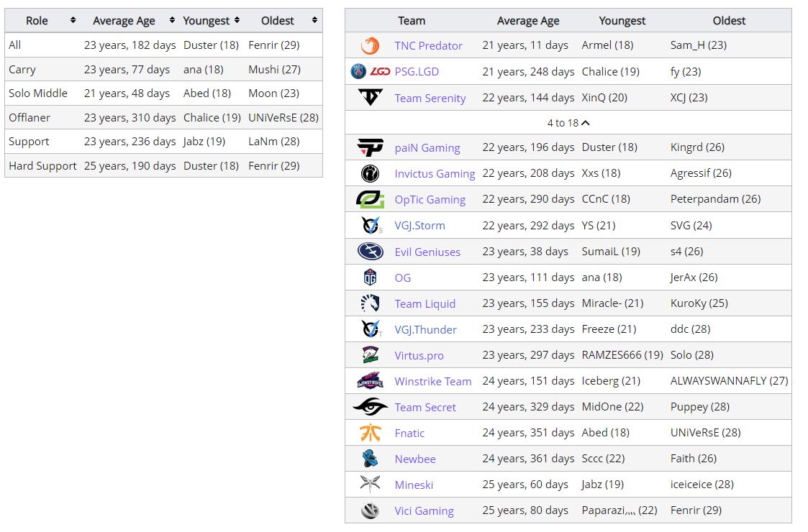Screen dimensions: 808x532
Task: Click the Virtus.pro logo icon
Action: [370, 355]
